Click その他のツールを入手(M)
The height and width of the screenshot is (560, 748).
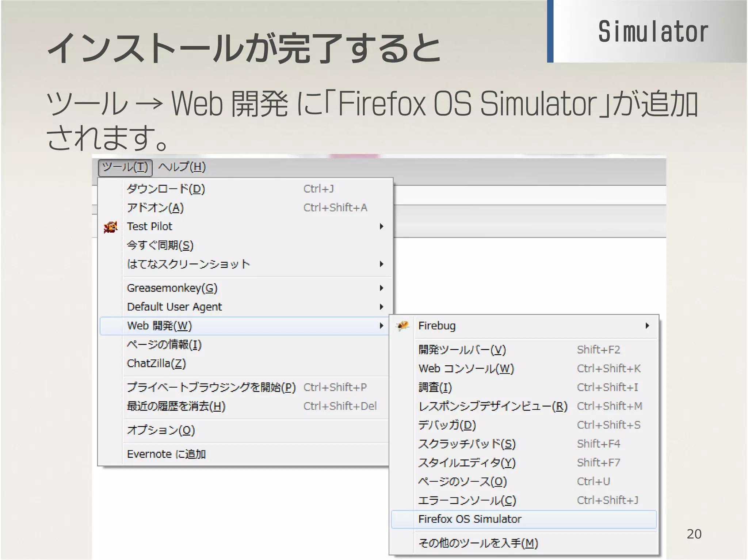click(x=478, y=543)
